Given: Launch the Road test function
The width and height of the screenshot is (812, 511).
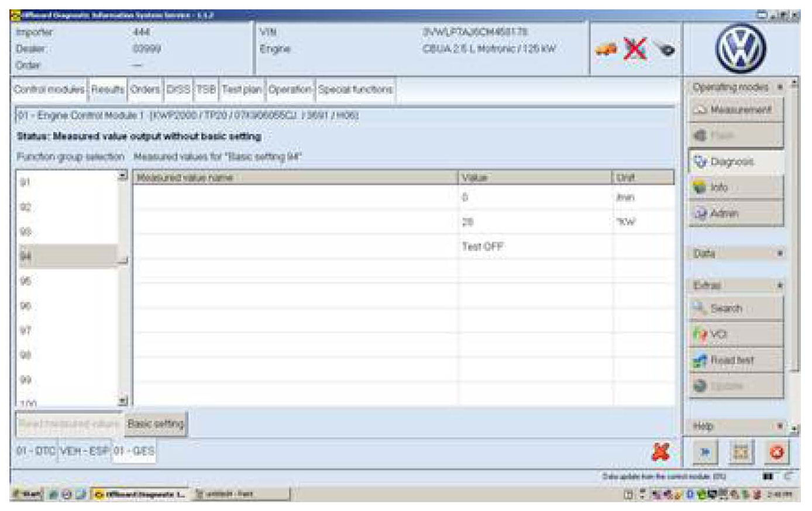Looking at the screenshot, I should coord(735,360).
